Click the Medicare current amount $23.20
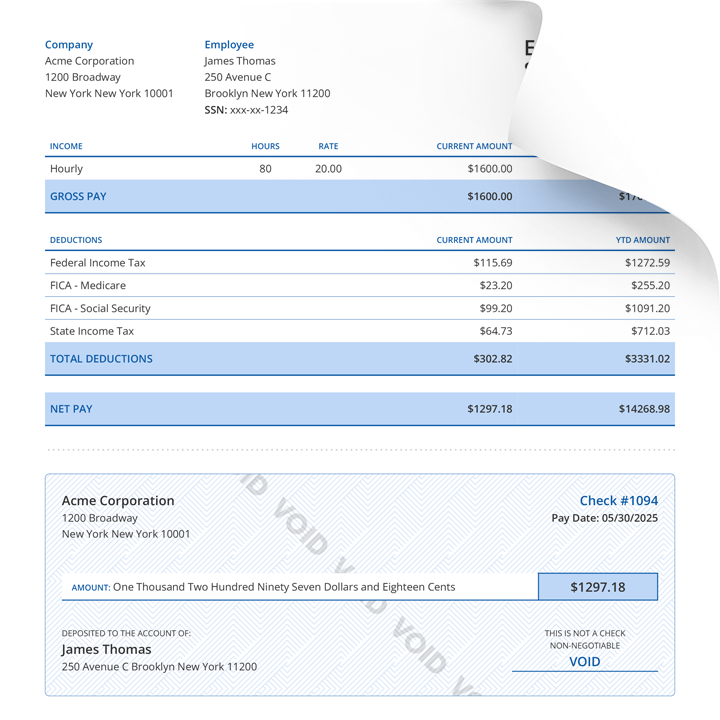 tap(496, 285)
